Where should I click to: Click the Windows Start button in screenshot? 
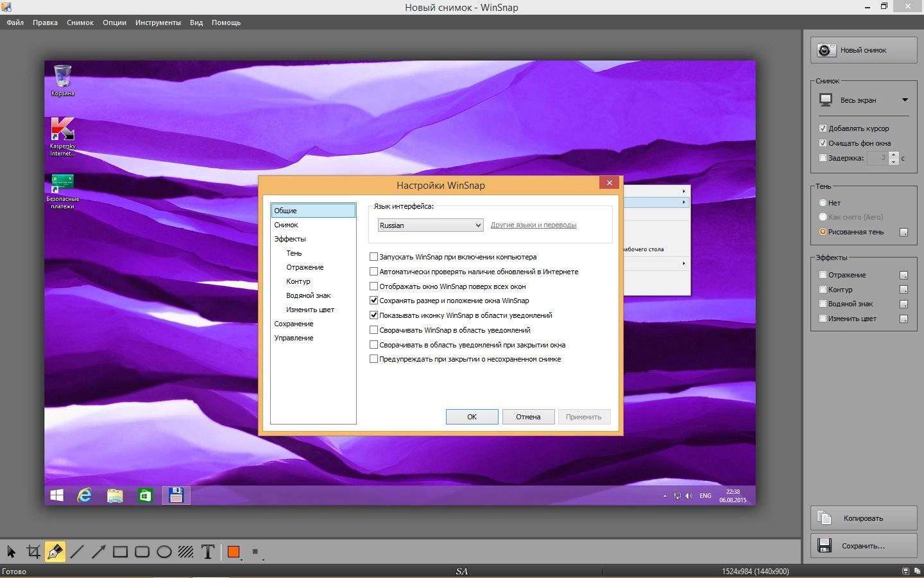click(x=57, y=495)
